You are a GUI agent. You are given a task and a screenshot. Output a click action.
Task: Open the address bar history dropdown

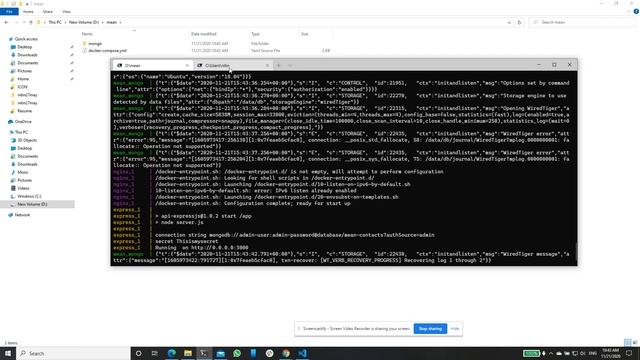509,22
